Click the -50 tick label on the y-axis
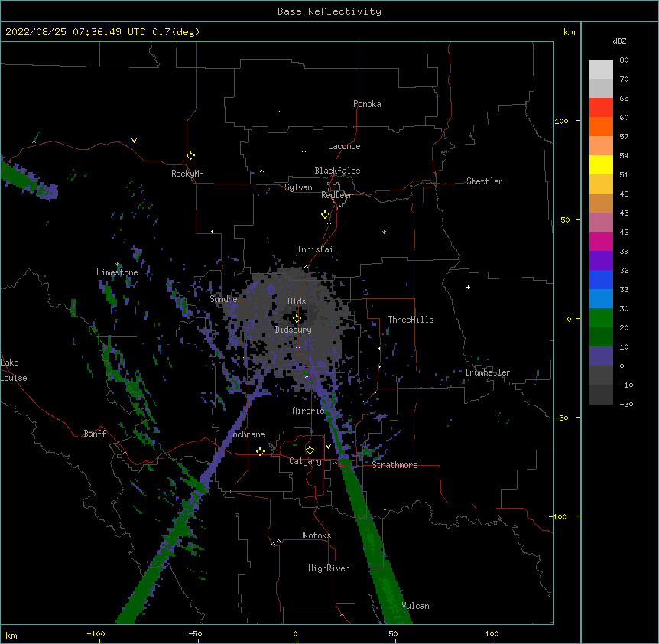The width and height of the screenshot is (659, 644). point(561,418)
